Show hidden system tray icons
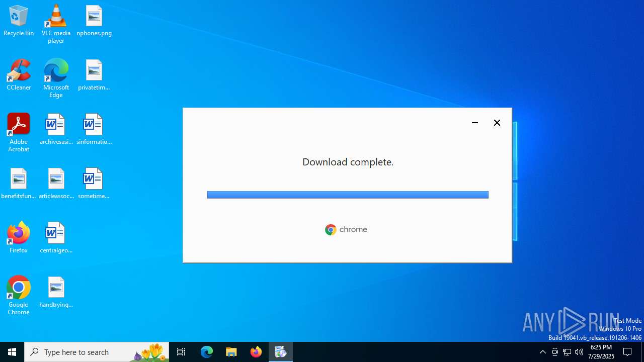 pyautogui.click(x=542, y=352)
